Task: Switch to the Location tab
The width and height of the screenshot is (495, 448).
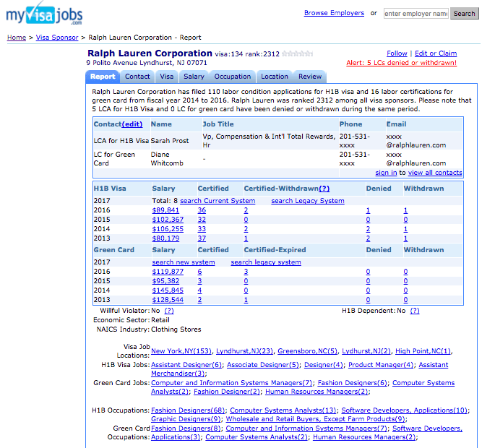Action: pyautogui.click(x=275, y=77)
